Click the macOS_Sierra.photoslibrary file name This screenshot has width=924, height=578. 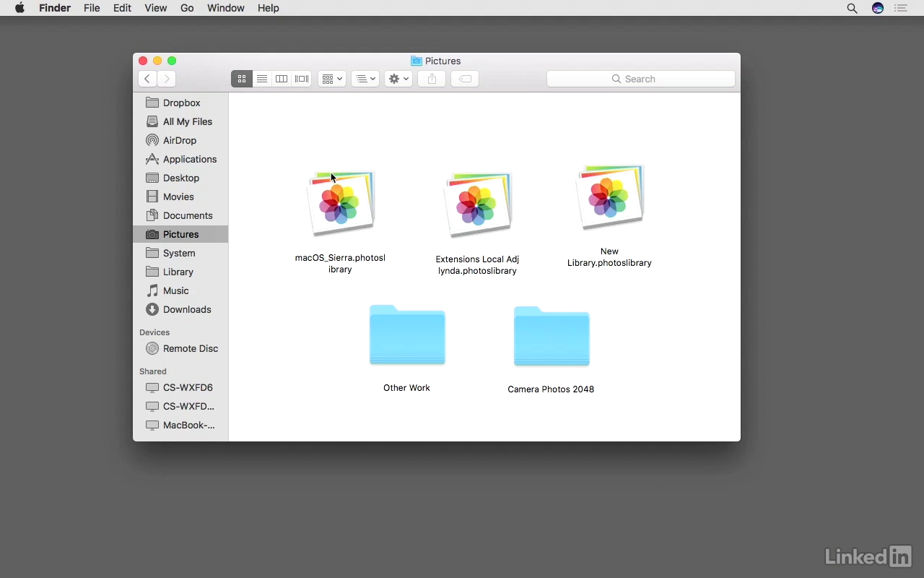(x=340, y=264)
